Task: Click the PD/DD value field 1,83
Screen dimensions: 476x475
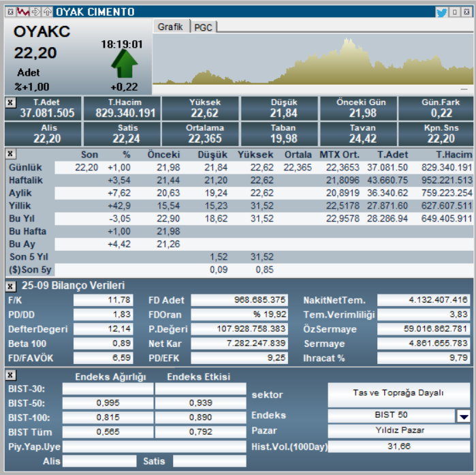Action: tap(103, 315)
